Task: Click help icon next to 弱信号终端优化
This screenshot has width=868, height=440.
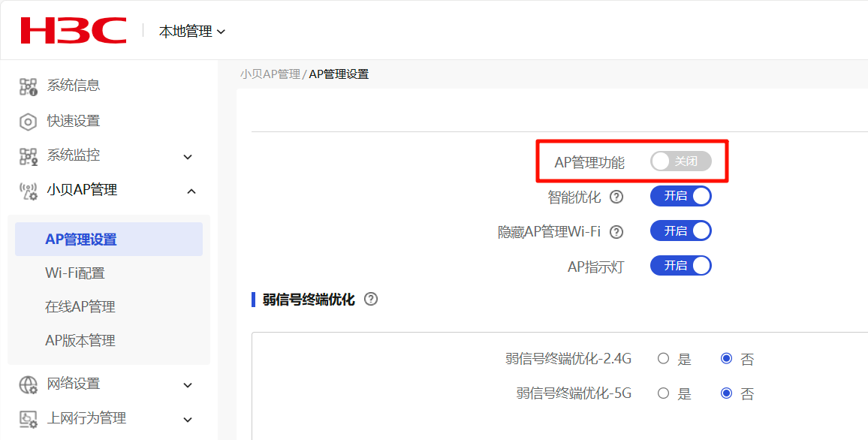Action: tap(371, 299)
